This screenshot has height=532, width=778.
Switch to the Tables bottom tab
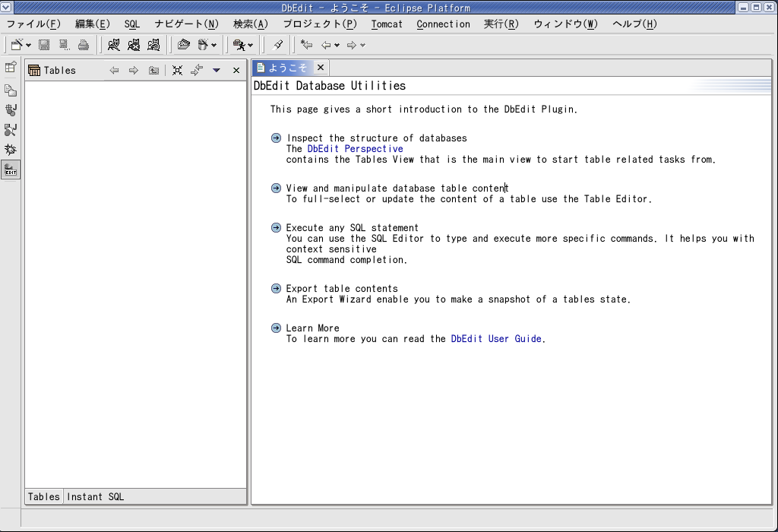(43, 497)
